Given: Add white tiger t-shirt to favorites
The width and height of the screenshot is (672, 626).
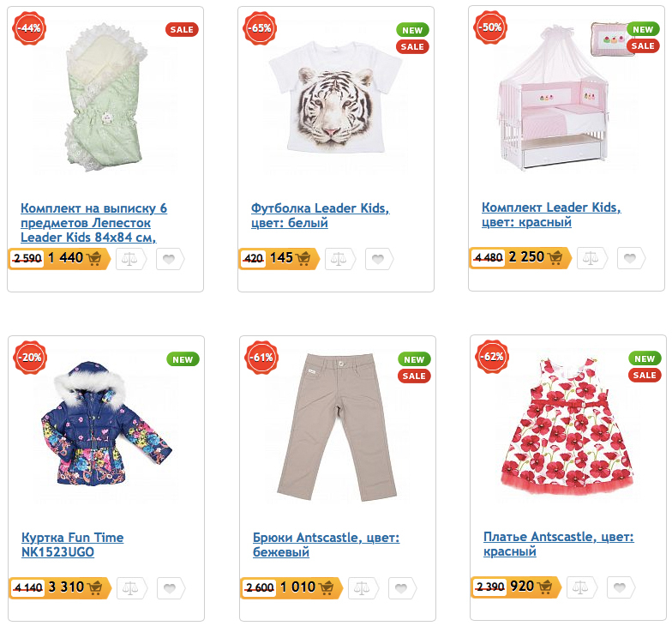Looking at the screenshot, I should (x=378, y=258).
